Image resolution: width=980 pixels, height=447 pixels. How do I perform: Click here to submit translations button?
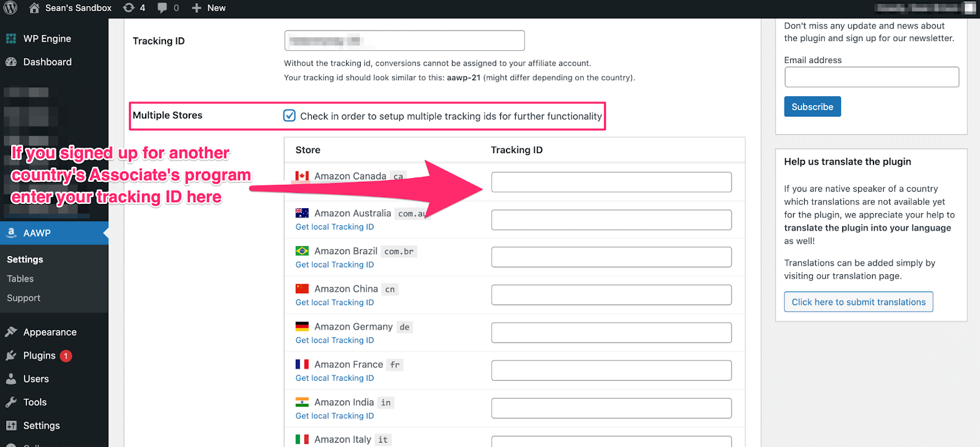pos(859,302)
